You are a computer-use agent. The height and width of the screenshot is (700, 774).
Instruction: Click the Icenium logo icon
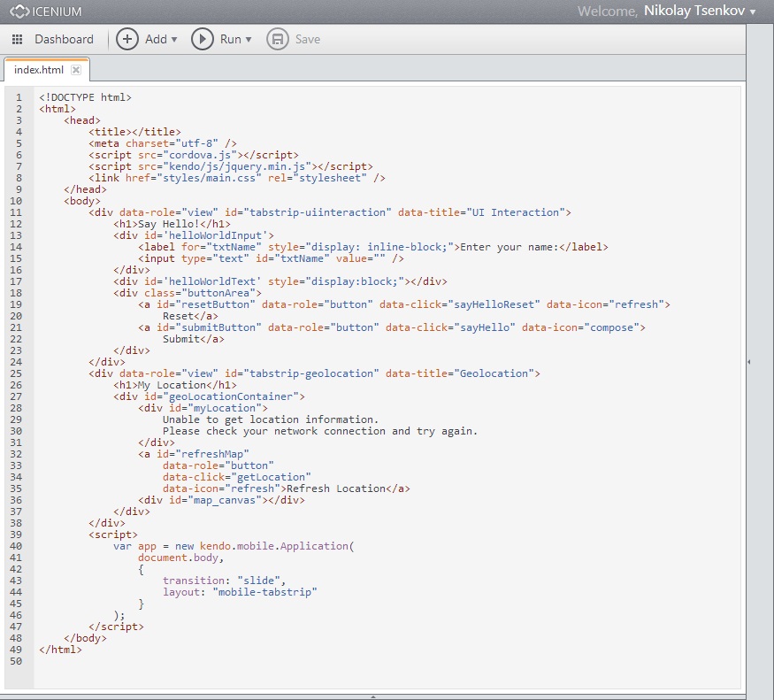pyautogui.click(x=19, y=12)
